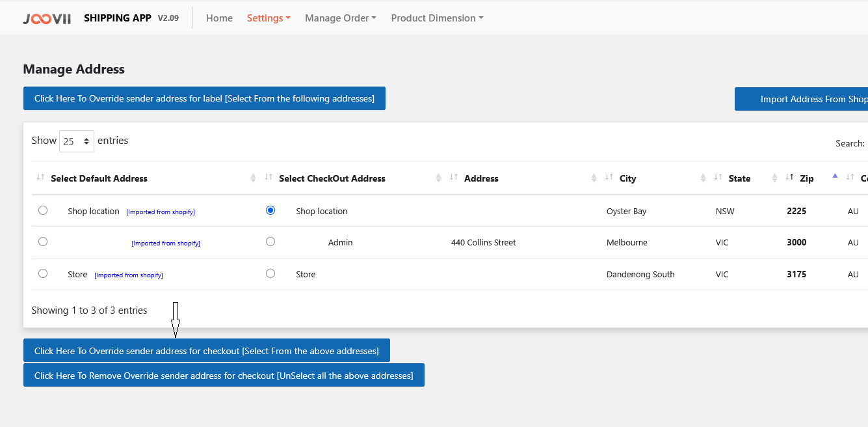Click Remove Override sender address for checkout

[x=224, y=376]
